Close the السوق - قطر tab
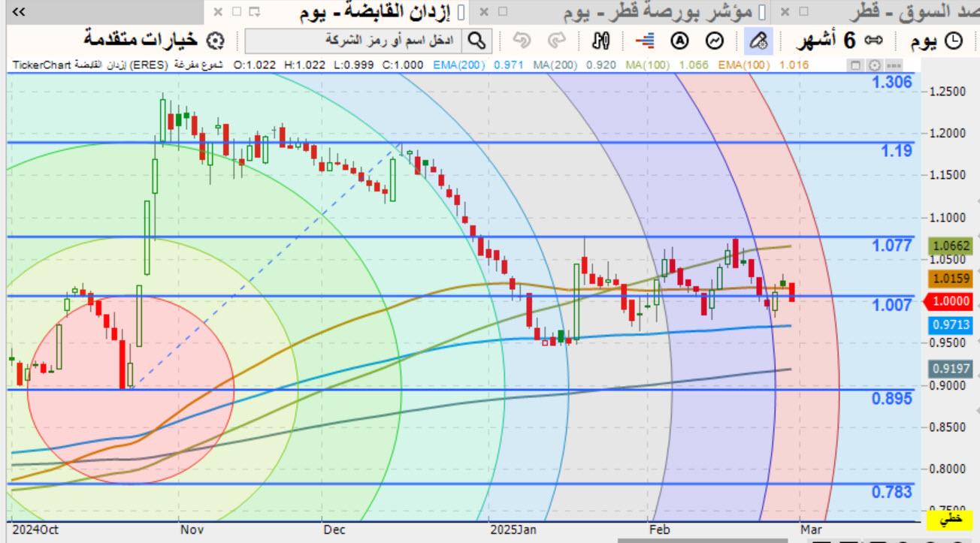This screenshot has height=543, width=980. pyautogui.click(x=785, y=12)
